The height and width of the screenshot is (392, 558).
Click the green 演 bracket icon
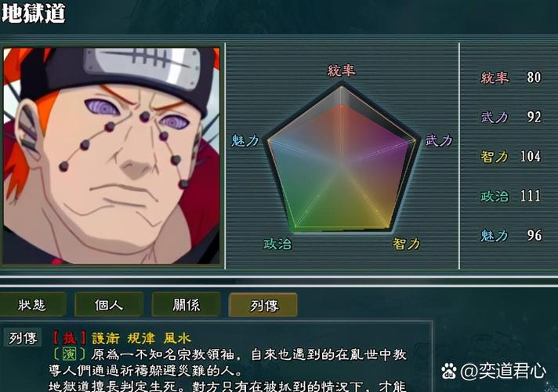tap(69, 354)
